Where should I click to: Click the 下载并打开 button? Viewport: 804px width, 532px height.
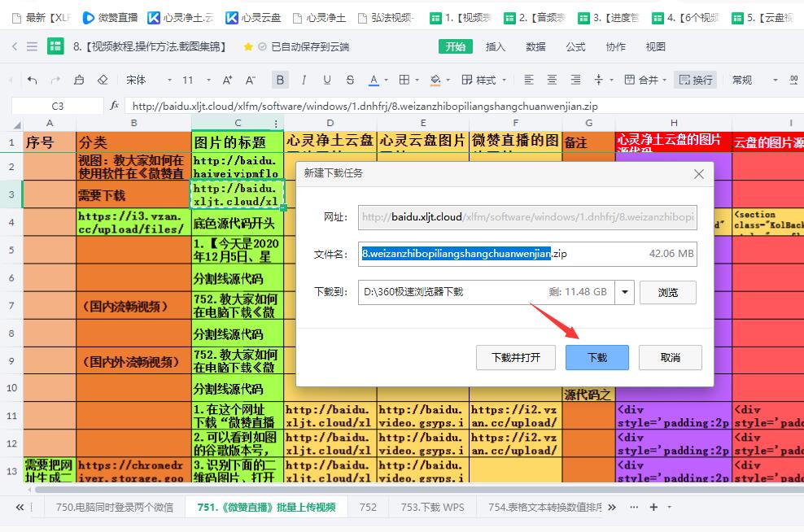point(516,357)
